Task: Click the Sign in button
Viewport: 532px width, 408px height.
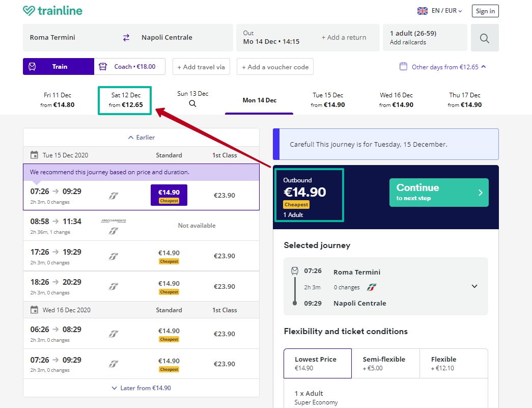Action: tap(485, 11)
